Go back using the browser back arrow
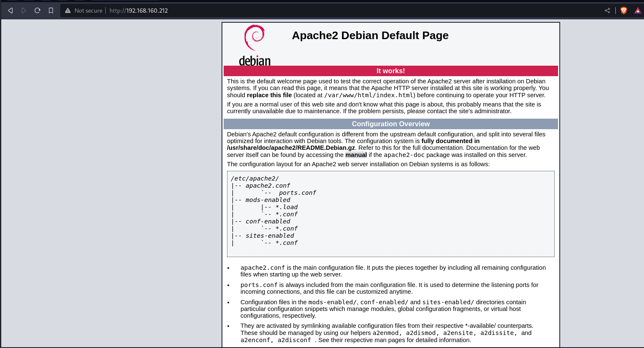Image resolution: width=644 pixels, height=348 pixels. (11, 11)
